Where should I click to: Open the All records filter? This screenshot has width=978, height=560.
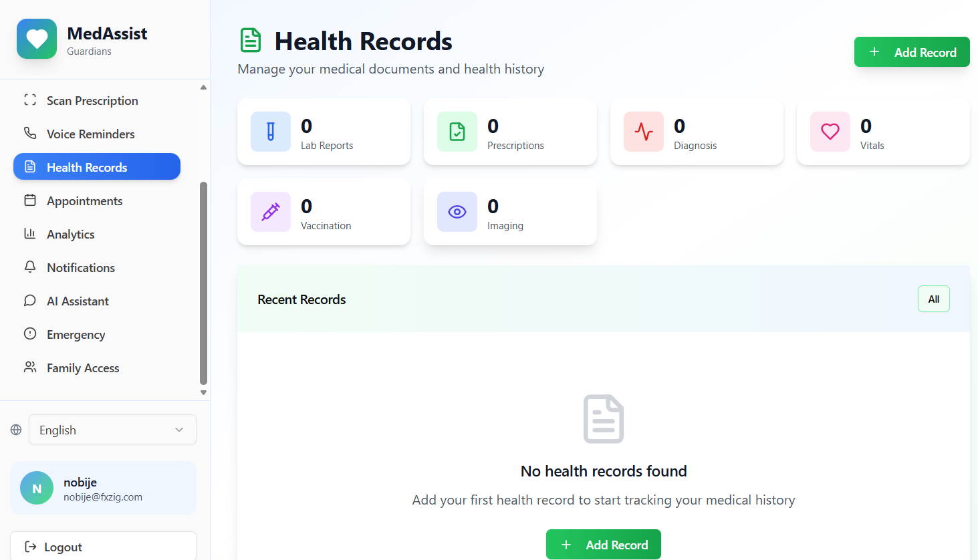tap(933, 299)
